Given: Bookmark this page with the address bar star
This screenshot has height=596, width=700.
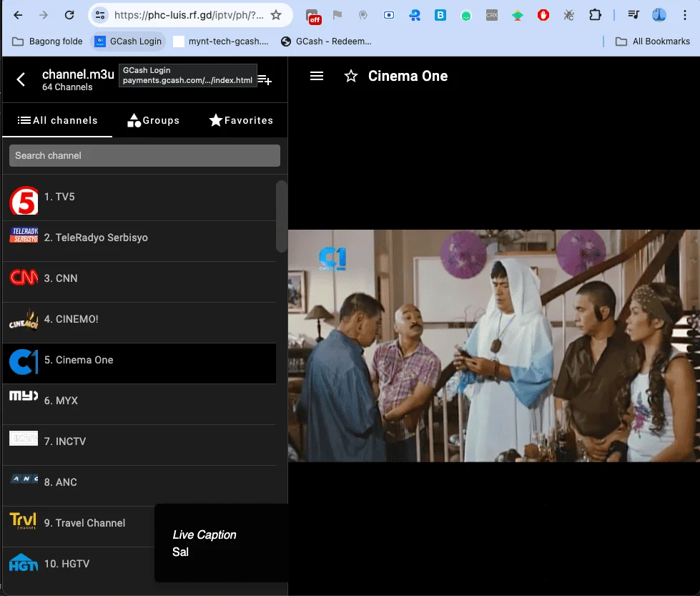Looking at the screenshot, I should [x=276, y=15].
